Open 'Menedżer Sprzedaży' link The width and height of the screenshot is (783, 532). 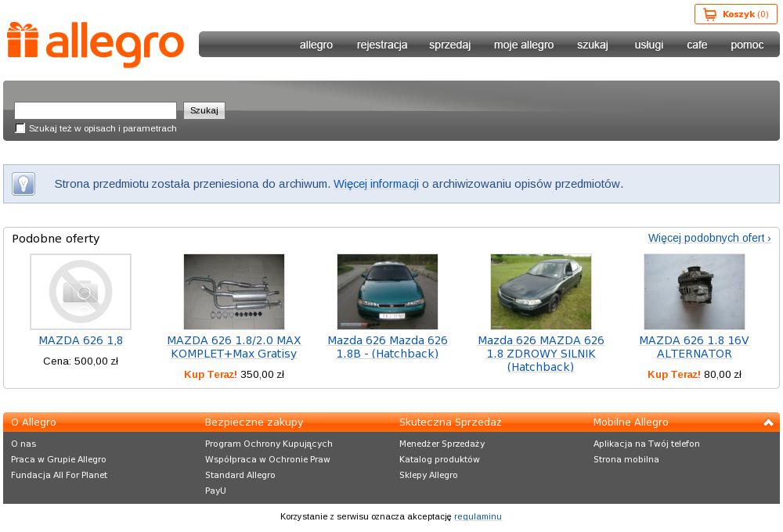442,444
